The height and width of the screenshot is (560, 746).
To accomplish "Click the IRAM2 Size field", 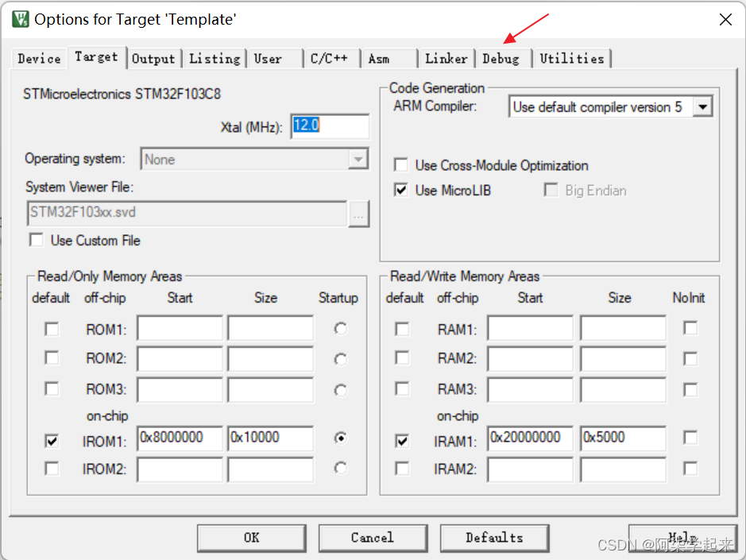I will (623, 469).
